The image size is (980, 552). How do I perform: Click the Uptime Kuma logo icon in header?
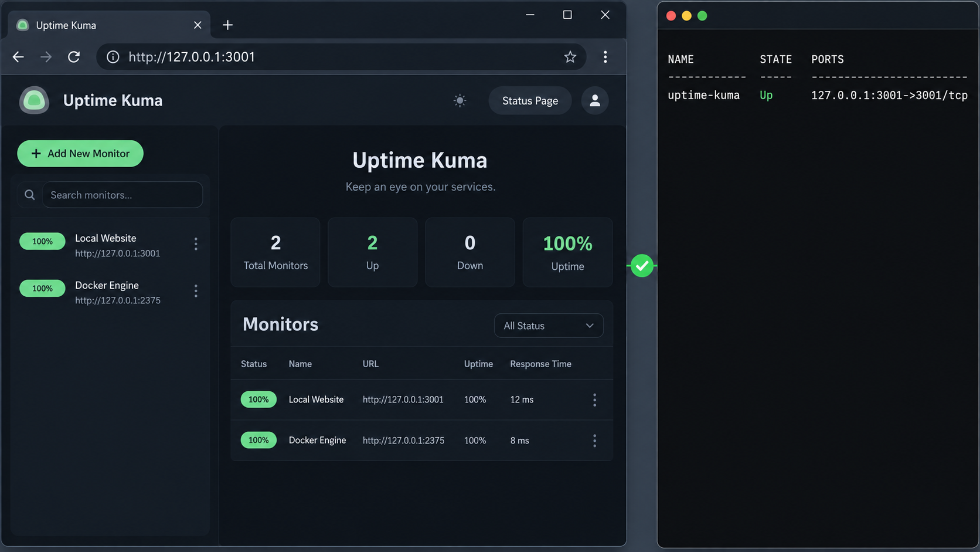pyautogui.click(x=34, y=100)
